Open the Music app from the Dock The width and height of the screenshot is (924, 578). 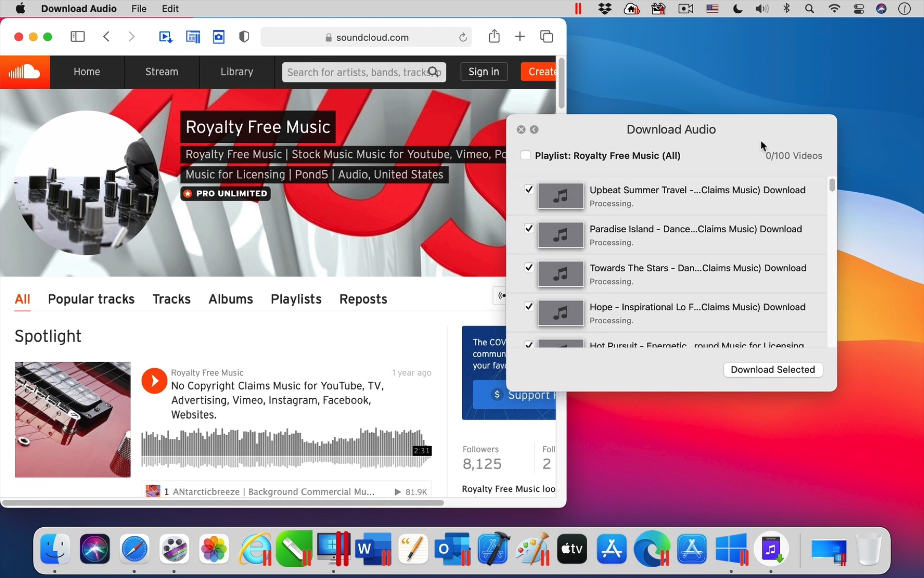772,549
